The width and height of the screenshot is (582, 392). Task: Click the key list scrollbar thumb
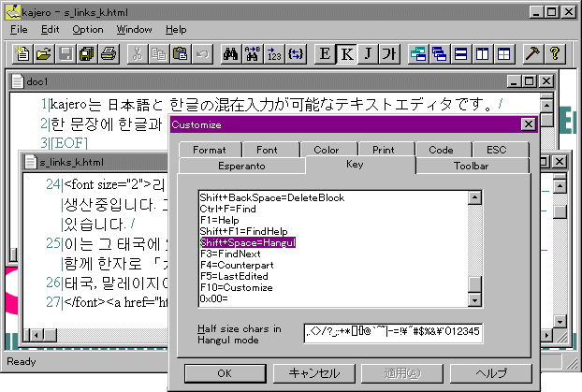[474, 284]
